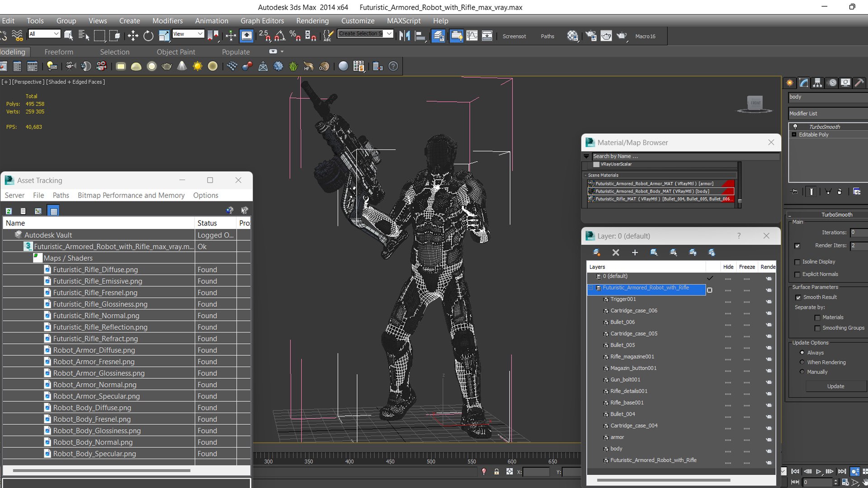
Task: Switch to the Freeform ribbon tab
Action: click(x=59, y=52)
